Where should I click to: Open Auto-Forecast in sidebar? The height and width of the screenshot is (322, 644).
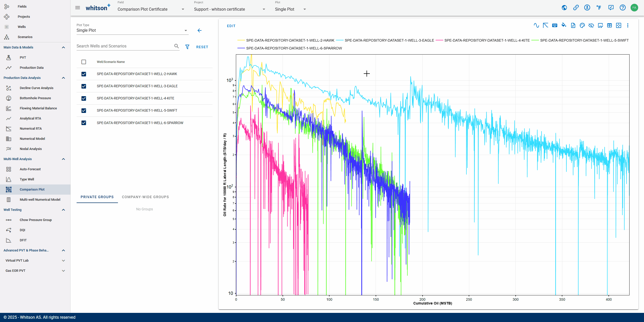tap(30, 169)
